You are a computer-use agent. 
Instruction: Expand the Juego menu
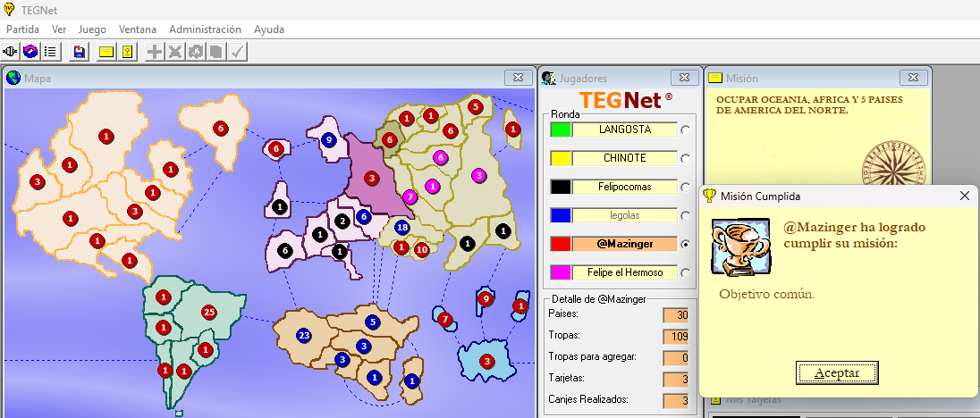pyautogui.click(x=92, y=29)
